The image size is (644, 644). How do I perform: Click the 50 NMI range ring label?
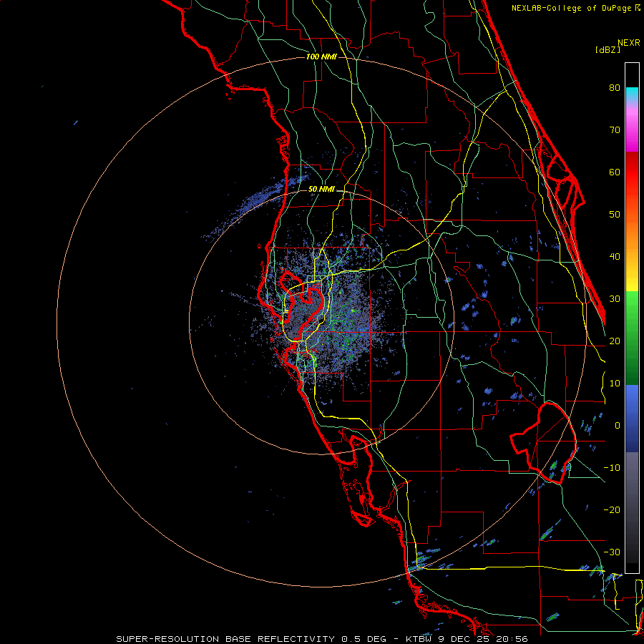[321, 189]
